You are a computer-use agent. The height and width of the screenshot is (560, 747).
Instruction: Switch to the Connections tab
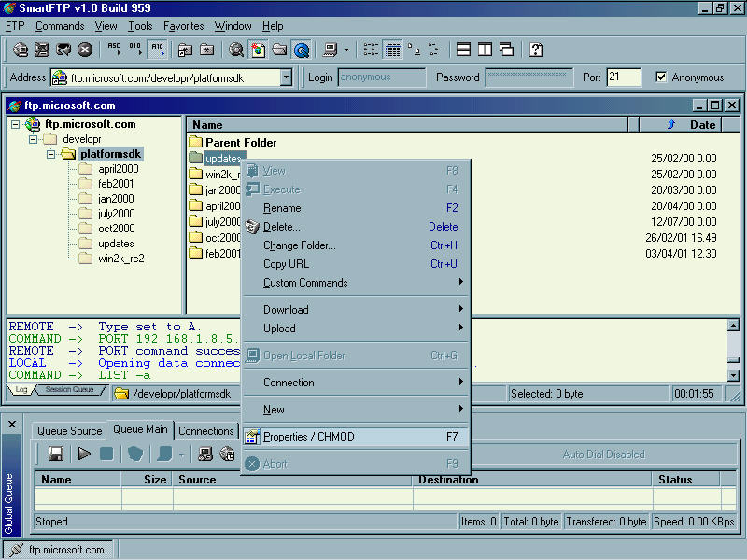point(206,431)
